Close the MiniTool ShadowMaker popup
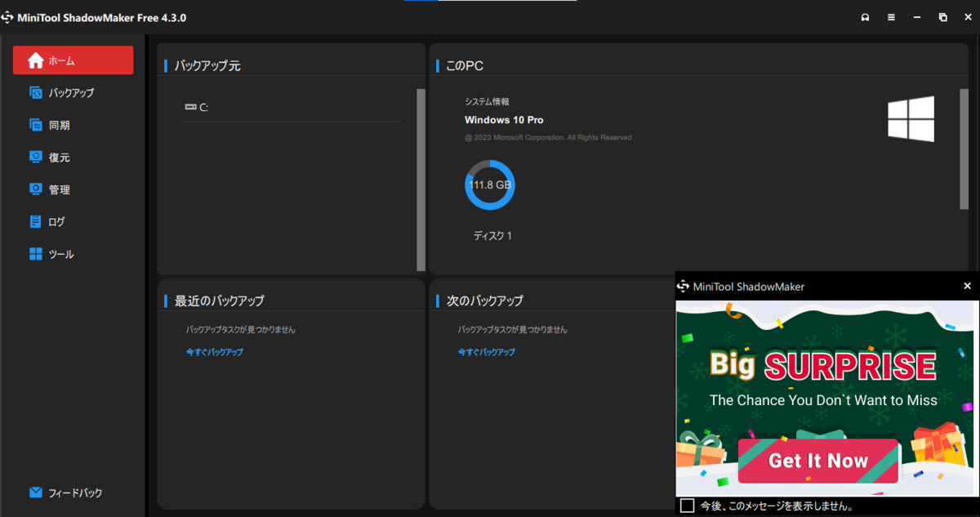This screenshot has height=517, width=980. point(967,286)
